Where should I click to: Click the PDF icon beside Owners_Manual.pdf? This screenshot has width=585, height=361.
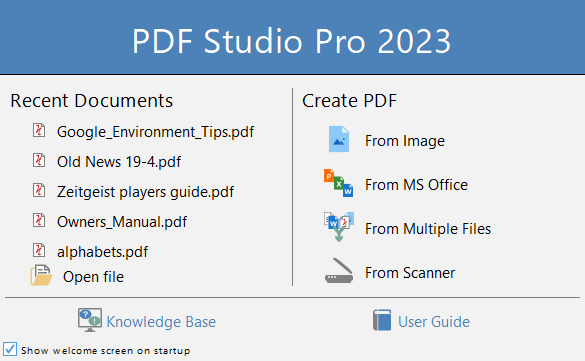click(39, 220)
